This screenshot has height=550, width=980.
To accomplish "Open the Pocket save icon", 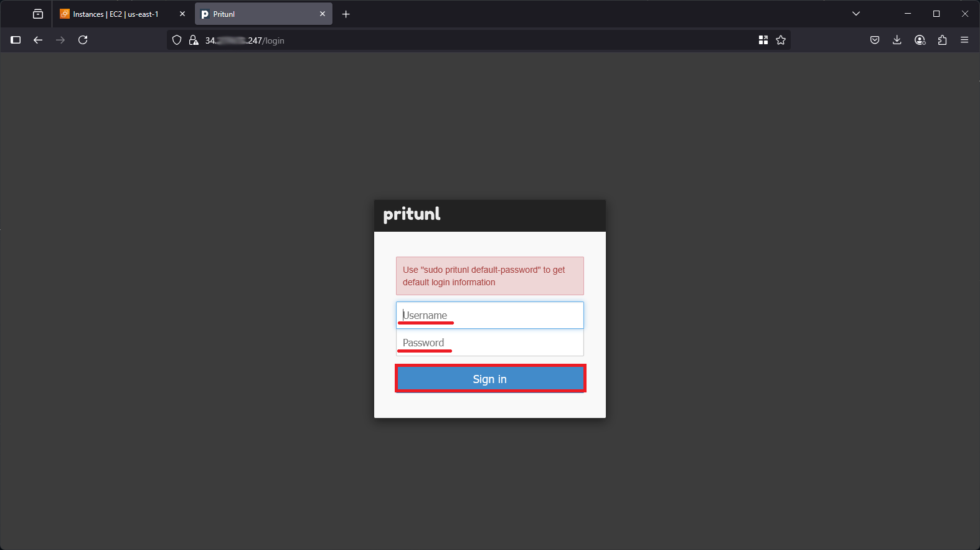I will 875,40.
